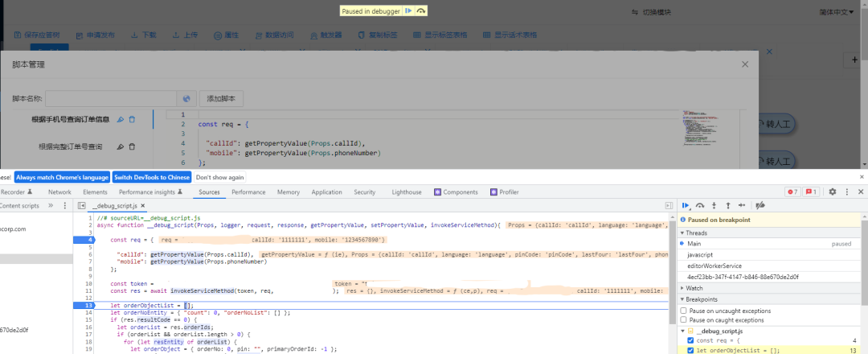Open navigator more options kebab
This screenshot has height=354, width=868.
[x=65, y=205]
